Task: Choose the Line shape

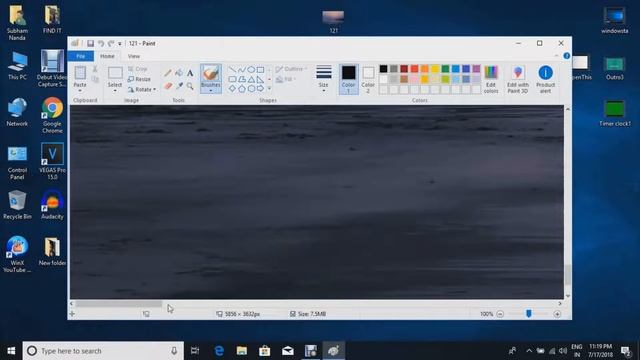Action: (x=232, y=69)
